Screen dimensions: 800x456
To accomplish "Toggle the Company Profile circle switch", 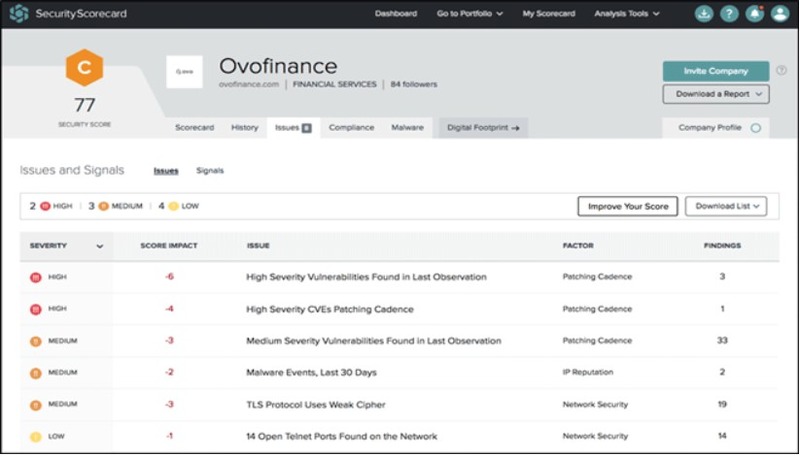I will click(x=756, y=128).
